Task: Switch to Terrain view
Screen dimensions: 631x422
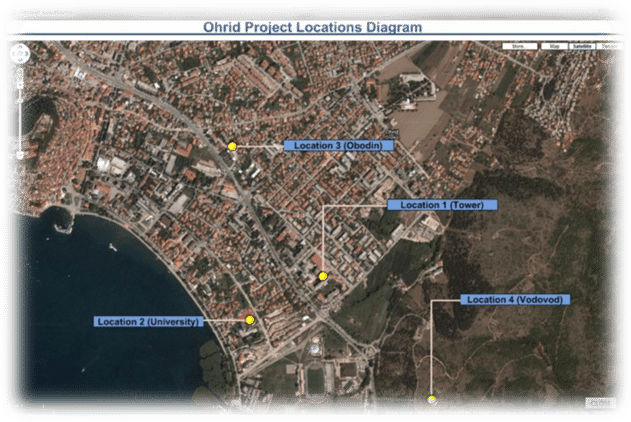Action: click(609, 47)
